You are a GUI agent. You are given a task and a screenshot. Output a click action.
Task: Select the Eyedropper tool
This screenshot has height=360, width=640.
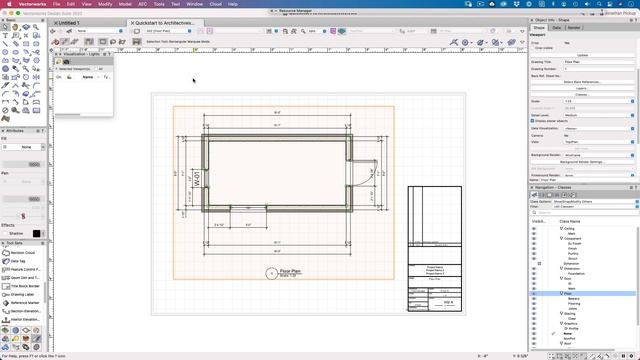[x=16, y=69]
